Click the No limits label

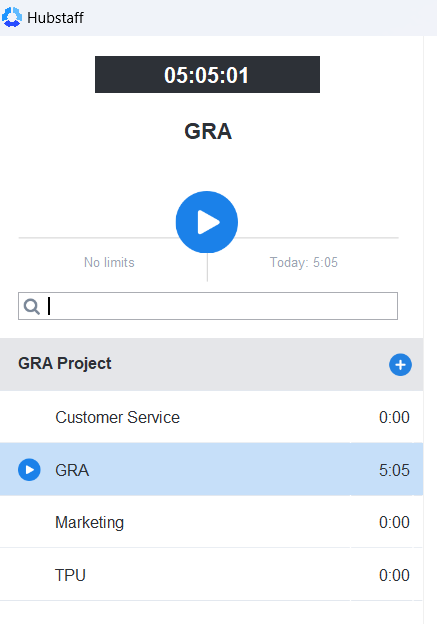pos(109,262)
